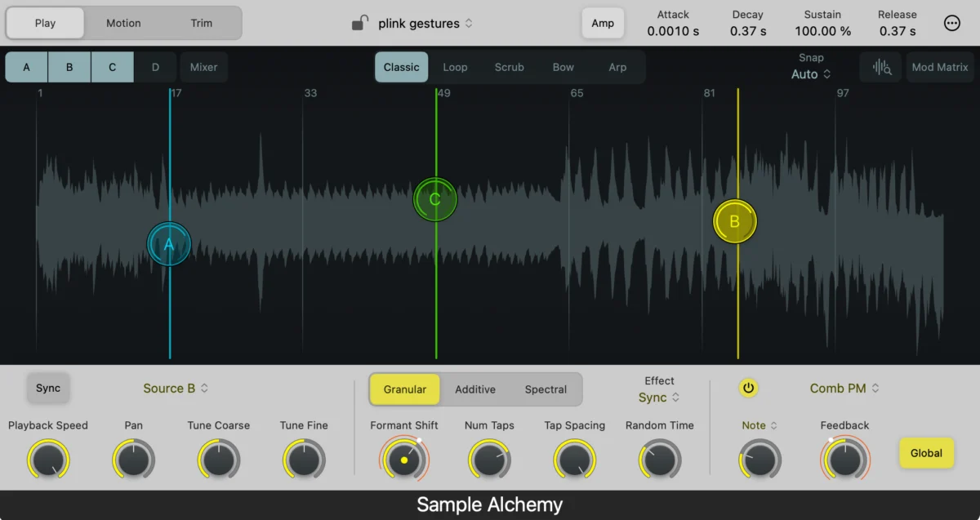Enable source D button
This screenshot has height=520, width=980.
point(155,67)
